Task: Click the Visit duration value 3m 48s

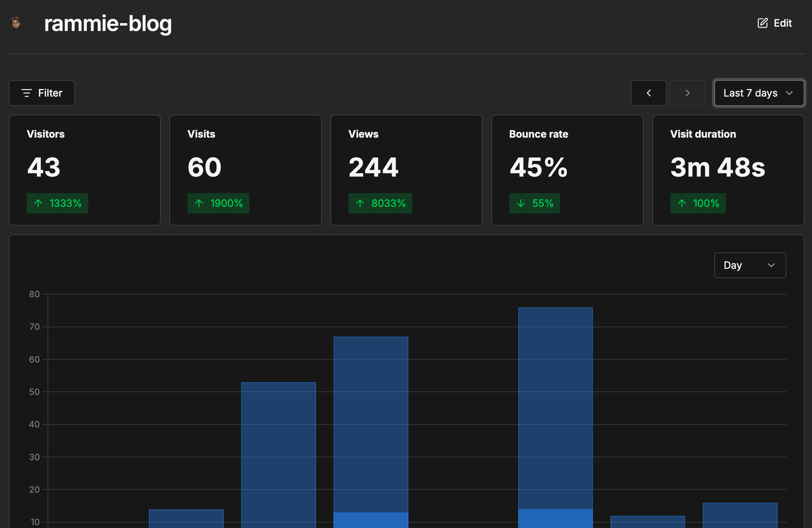Action: pos(718,168)
